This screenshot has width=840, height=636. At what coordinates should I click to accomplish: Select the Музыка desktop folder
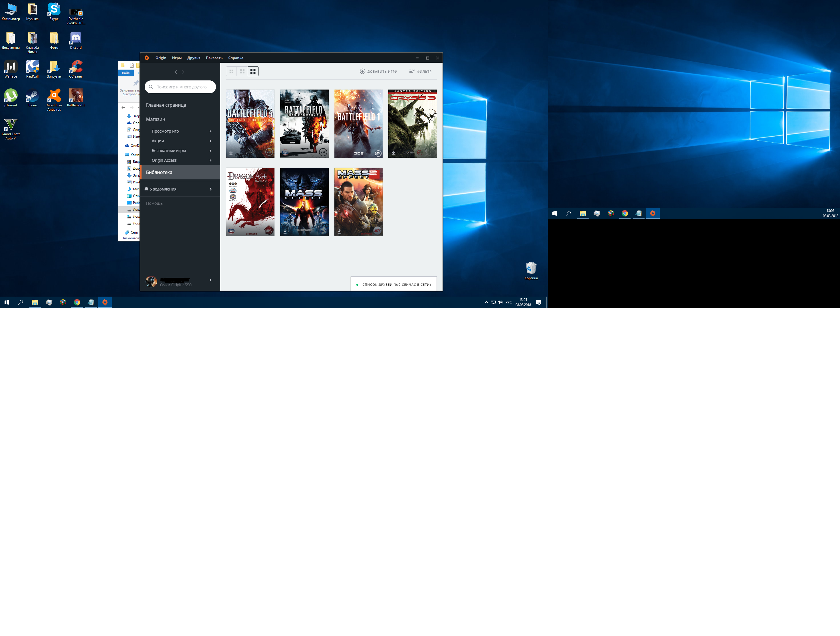[x=32, y=11]
